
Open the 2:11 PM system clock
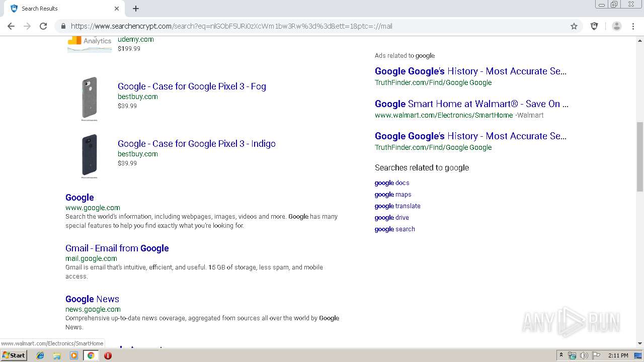618,355
